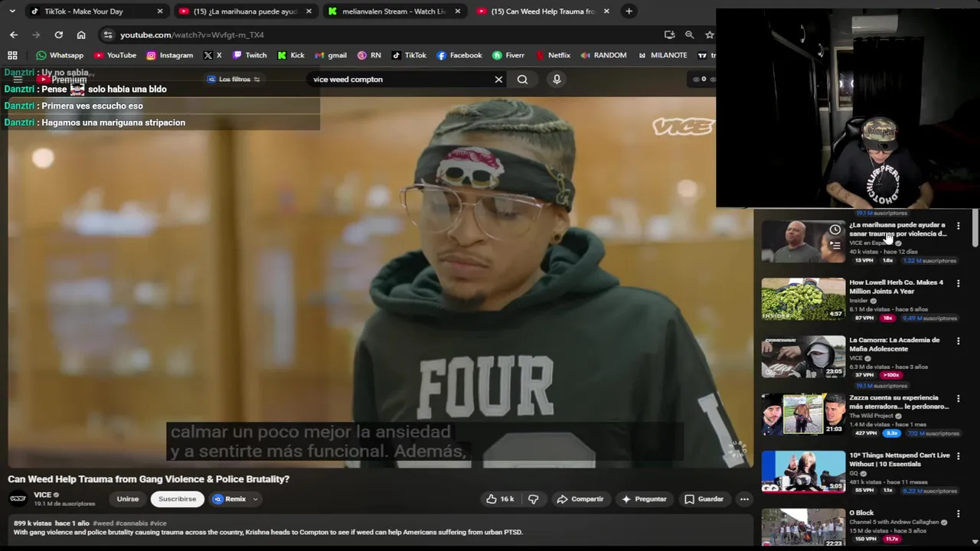Open the browser zoom magnifier icon
Viewport: 980px width, 551px height.
689,34
